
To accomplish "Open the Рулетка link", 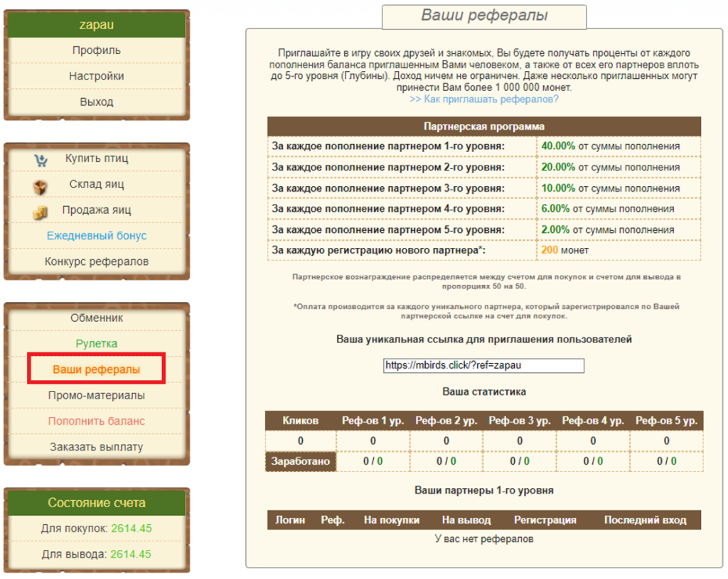I will 97,343.
